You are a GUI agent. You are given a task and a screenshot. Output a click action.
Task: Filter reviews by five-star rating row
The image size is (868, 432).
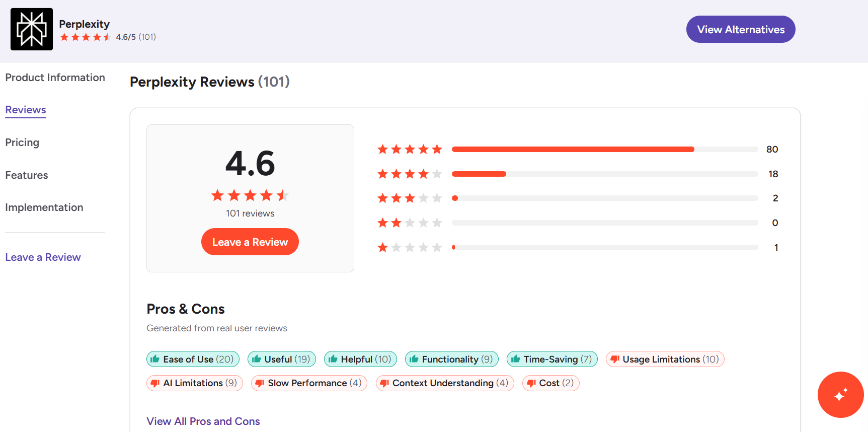pos(578,149)
